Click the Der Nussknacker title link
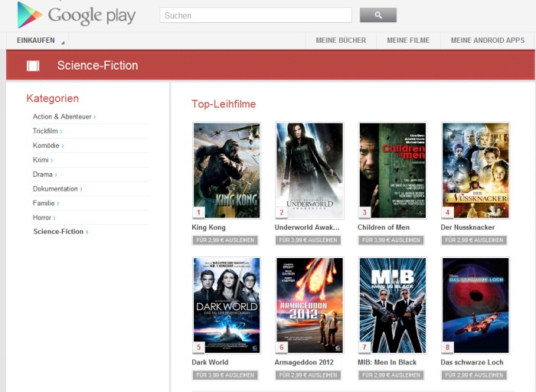 468,227
